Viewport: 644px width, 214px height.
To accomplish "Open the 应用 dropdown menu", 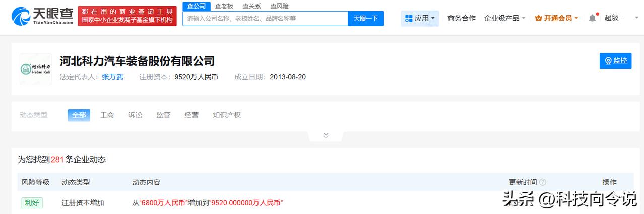I will click(420, 18).
